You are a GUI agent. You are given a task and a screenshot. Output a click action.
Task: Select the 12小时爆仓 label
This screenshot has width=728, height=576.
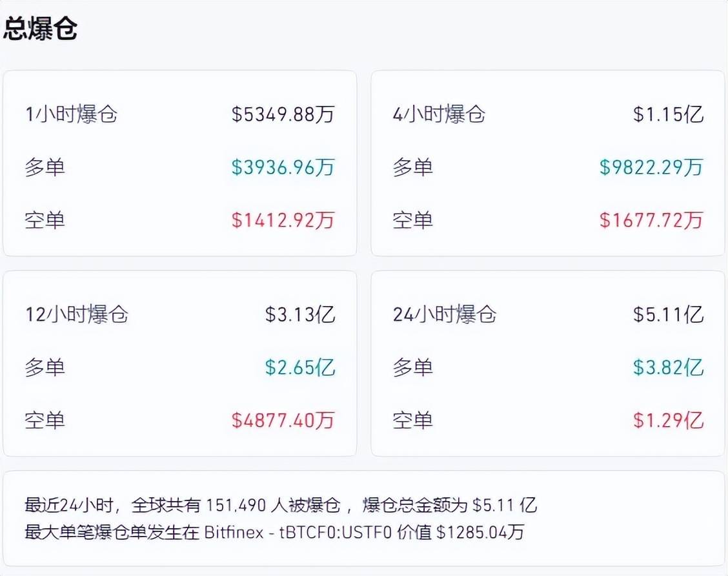[x=77, y=315]
